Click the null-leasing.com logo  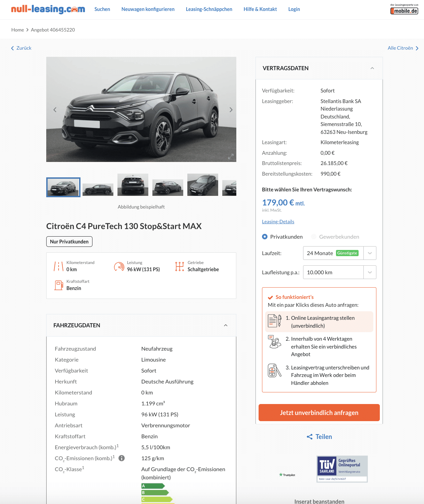(x=48, y=9)
